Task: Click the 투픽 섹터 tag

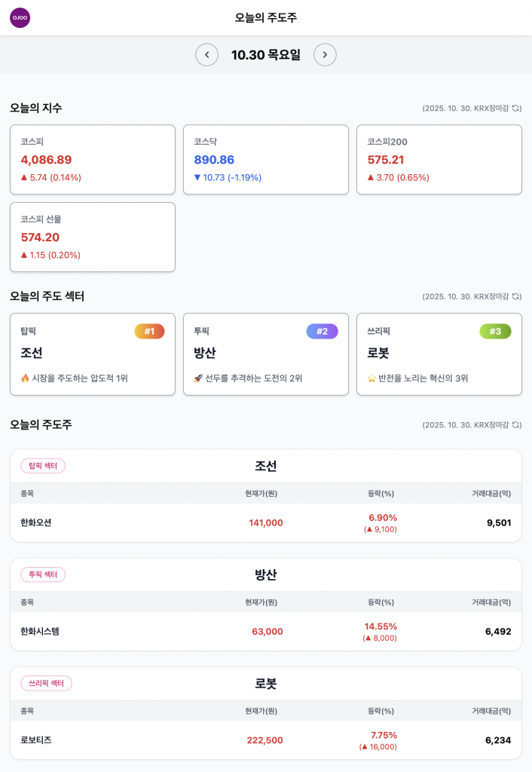Action: coord(43,574)
